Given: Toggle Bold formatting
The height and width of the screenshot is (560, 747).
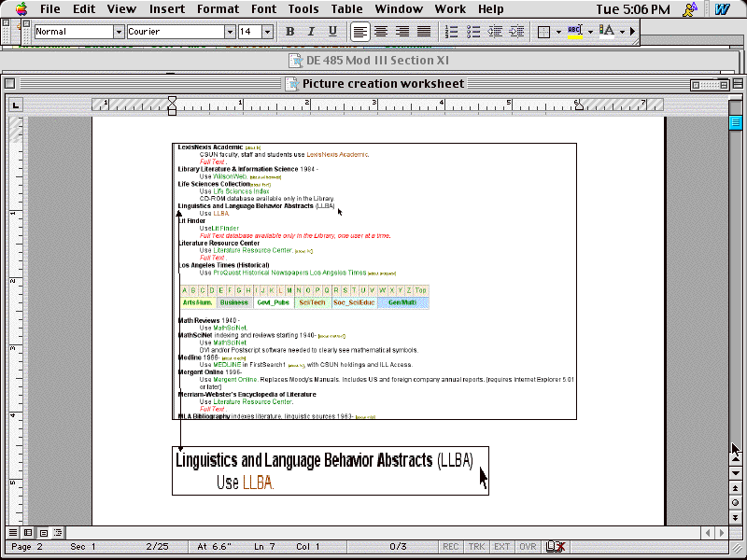Looking at the screenshot, I should tap(289, 32).
